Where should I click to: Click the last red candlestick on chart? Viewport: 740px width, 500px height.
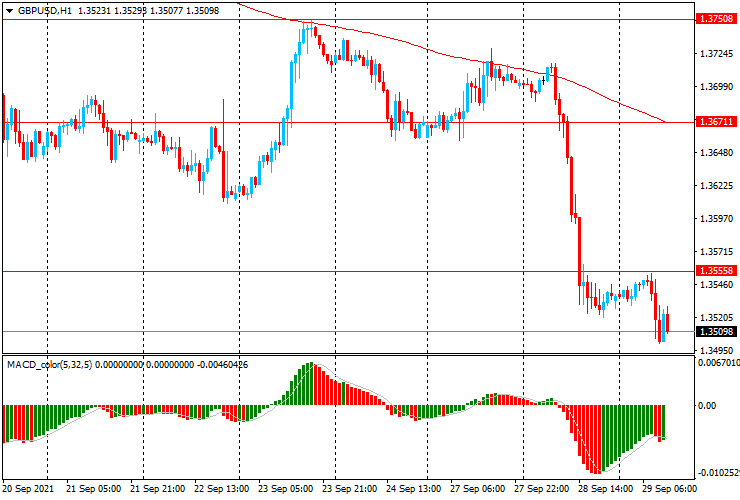667,322
